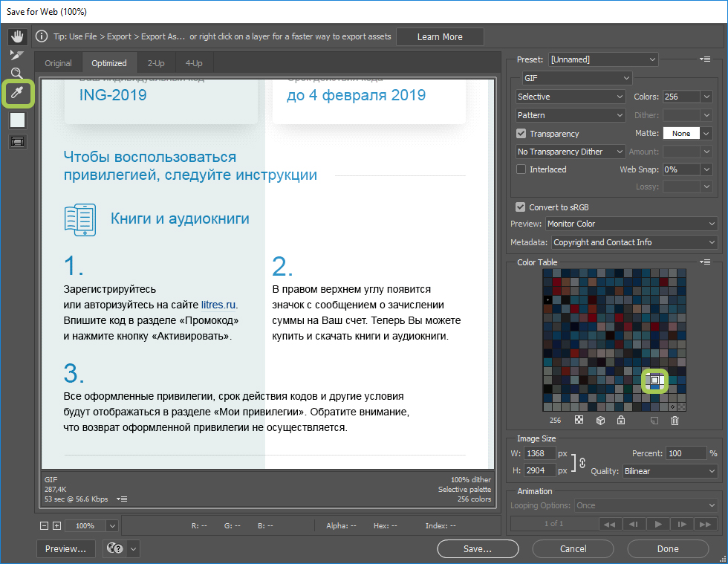
Task: Switch to the Original tab
Action: click(x=58, y=63)
